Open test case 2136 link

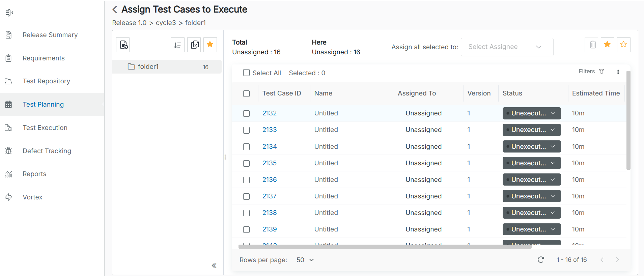270,180
